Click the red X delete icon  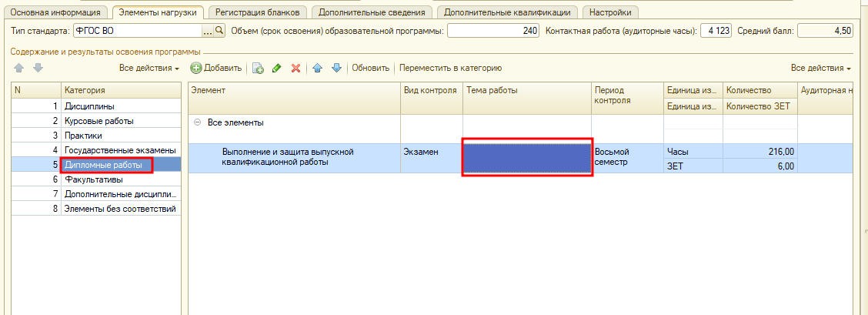tap(295, 69)
